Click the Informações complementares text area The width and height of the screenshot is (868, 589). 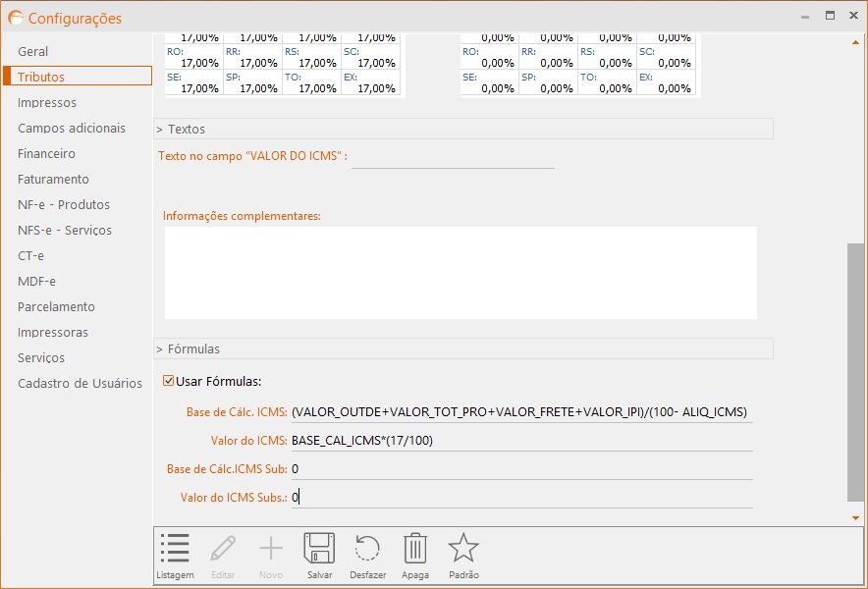(x=461, y=273)
